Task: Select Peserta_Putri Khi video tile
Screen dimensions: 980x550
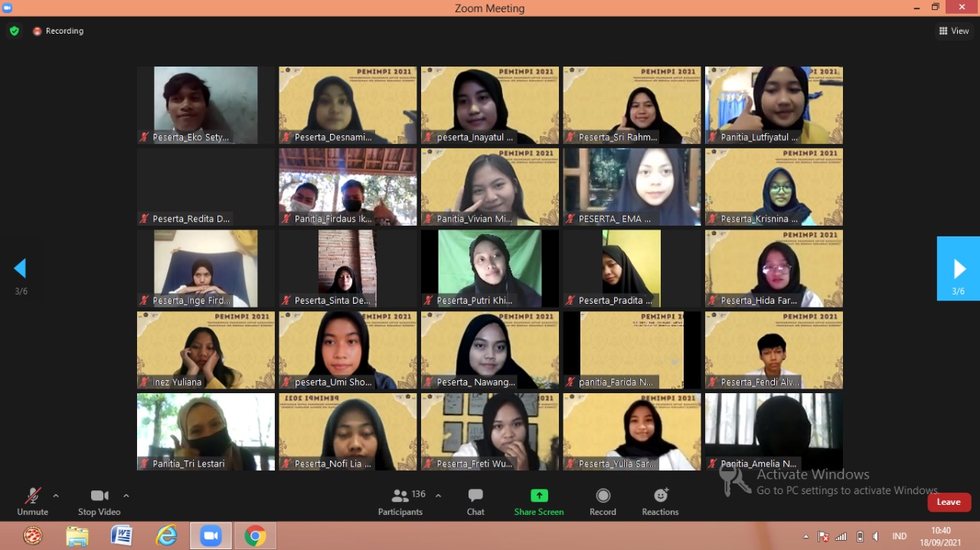Action: point(490,268)
